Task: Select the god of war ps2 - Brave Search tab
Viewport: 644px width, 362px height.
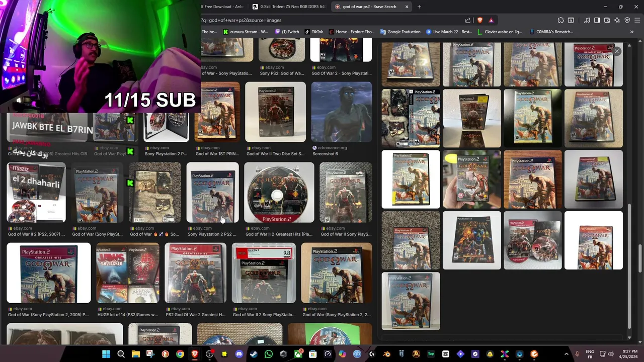Action: pyautogui.click(x=372, y=7)
